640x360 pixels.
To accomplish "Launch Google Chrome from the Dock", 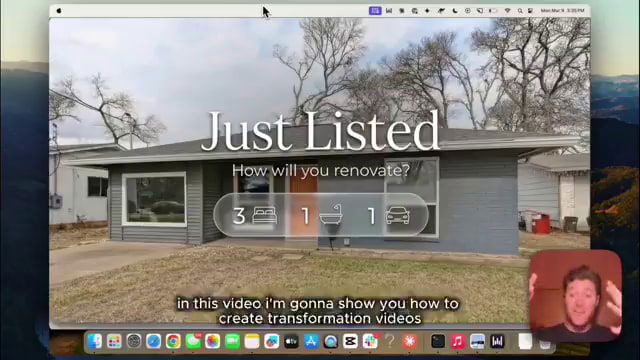I will tap(173, 341).
